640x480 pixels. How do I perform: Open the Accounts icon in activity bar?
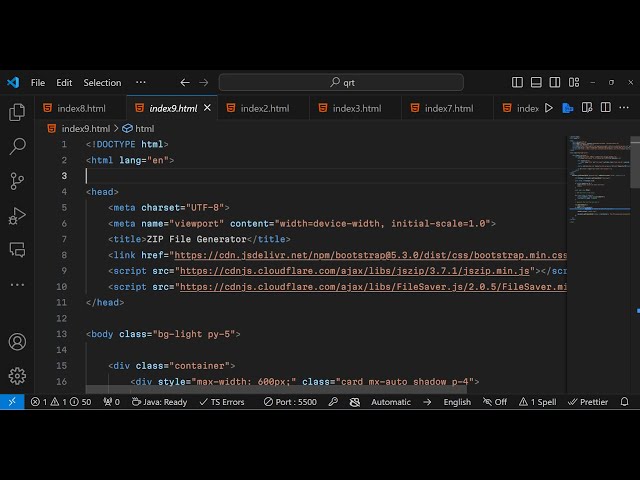[17, 342]
